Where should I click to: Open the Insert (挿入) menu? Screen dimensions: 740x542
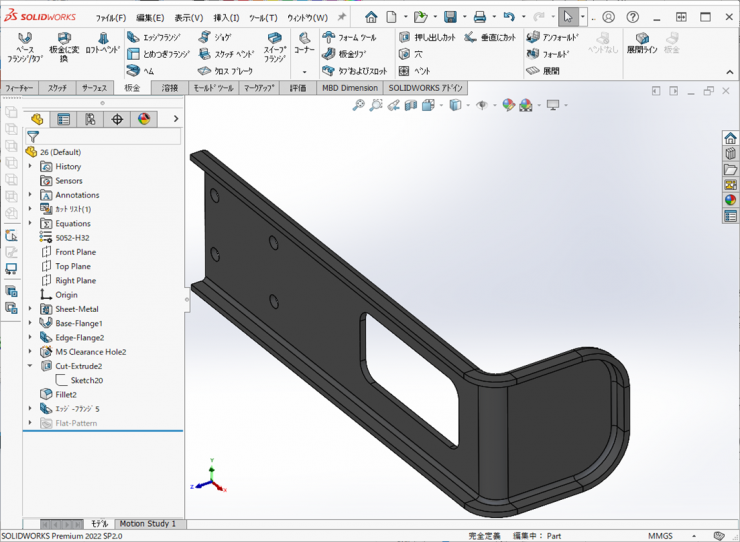click(x=226, y=17)
